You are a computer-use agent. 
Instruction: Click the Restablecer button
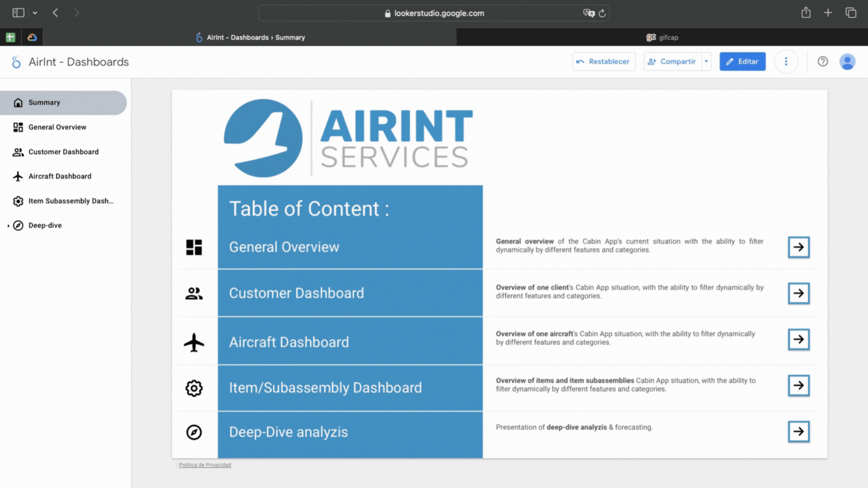[604, 61]
